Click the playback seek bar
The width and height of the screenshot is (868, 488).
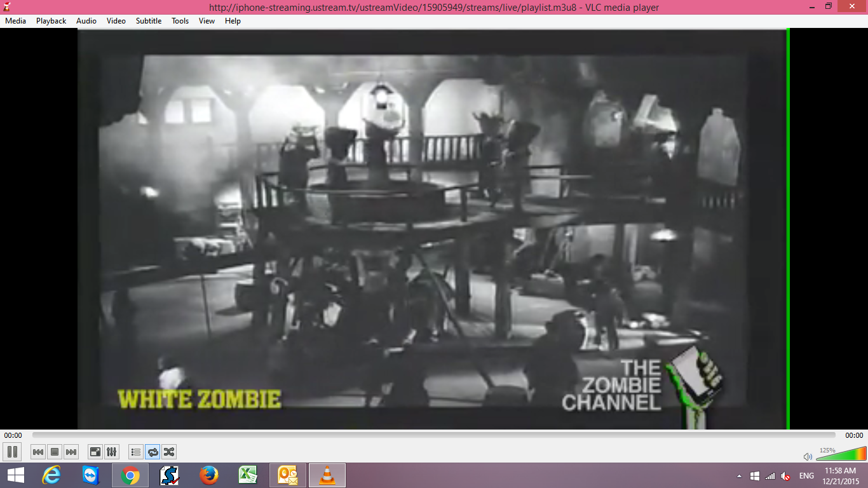pos(434,435)
